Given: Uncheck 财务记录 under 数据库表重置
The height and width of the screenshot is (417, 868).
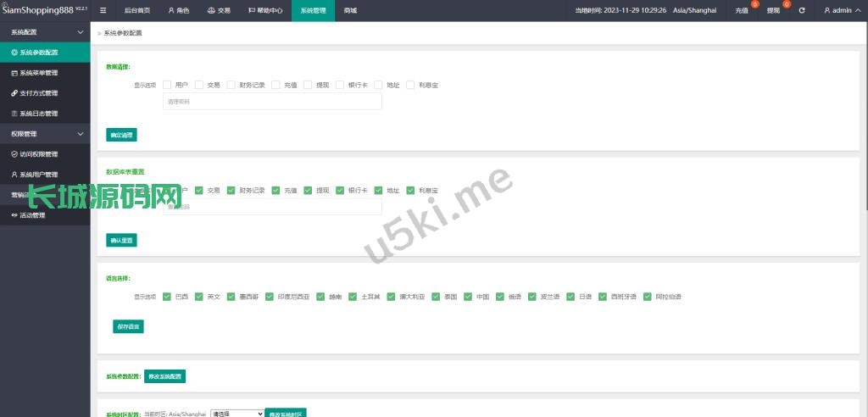Looking at the screenshot, I should (x=231, y=191).
